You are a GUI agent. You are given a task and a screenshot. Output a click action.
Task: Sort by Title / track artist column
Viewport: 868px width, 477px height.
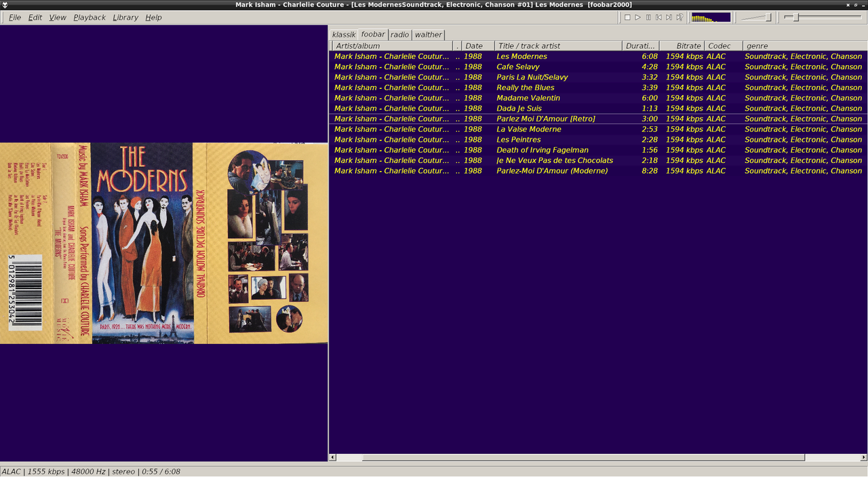click(558, 45)
